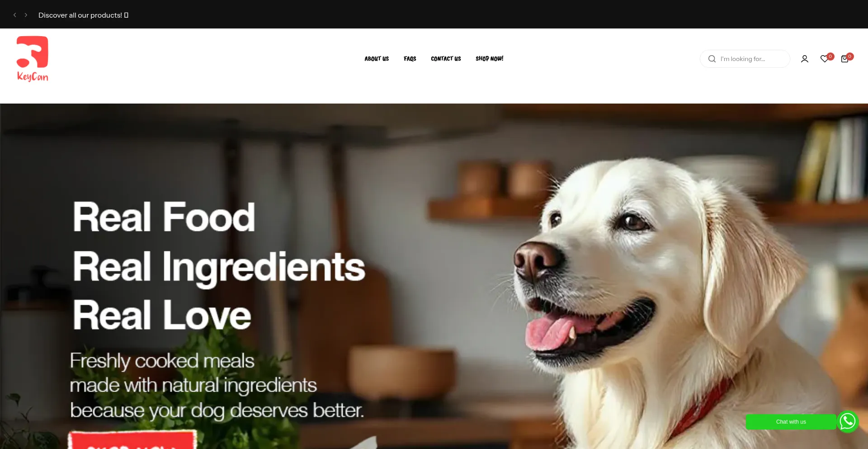Click the cart item count badge
The height and width of the screenshot is (449, 868).
850,57
